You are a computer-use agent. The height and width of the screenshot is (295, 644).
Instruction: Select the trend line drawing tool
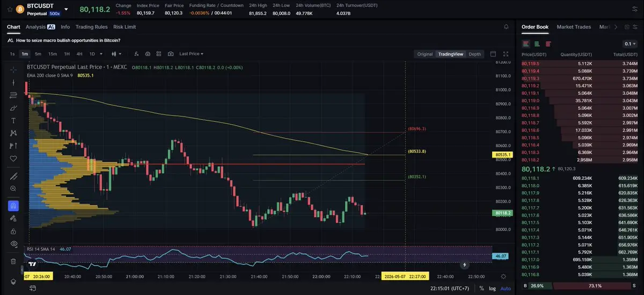point(13,82)
